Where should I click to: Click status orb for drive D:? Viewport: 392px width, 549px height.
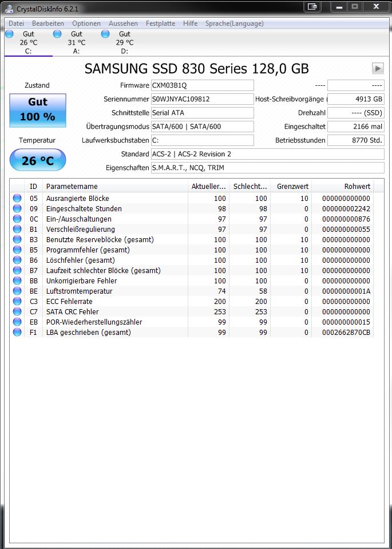(x=105, y=34)
